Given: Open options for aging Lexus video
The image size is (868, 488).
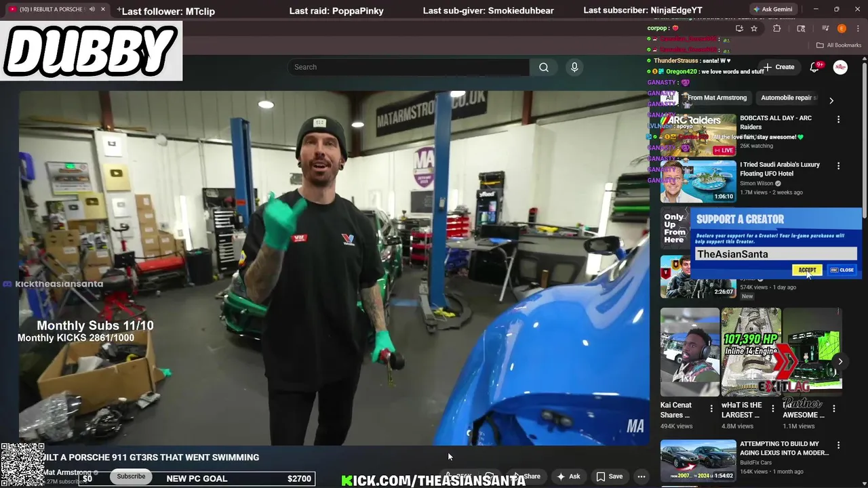Looking at the screenshot, I should (x=838, y=445).
